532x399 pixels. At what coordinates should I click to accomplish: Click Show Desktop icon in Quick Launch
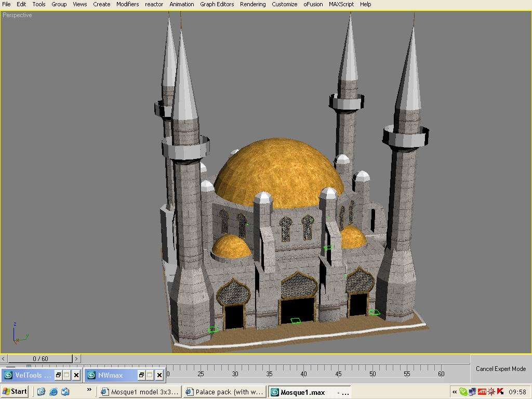pyautogui.click(x=42, y=392)
